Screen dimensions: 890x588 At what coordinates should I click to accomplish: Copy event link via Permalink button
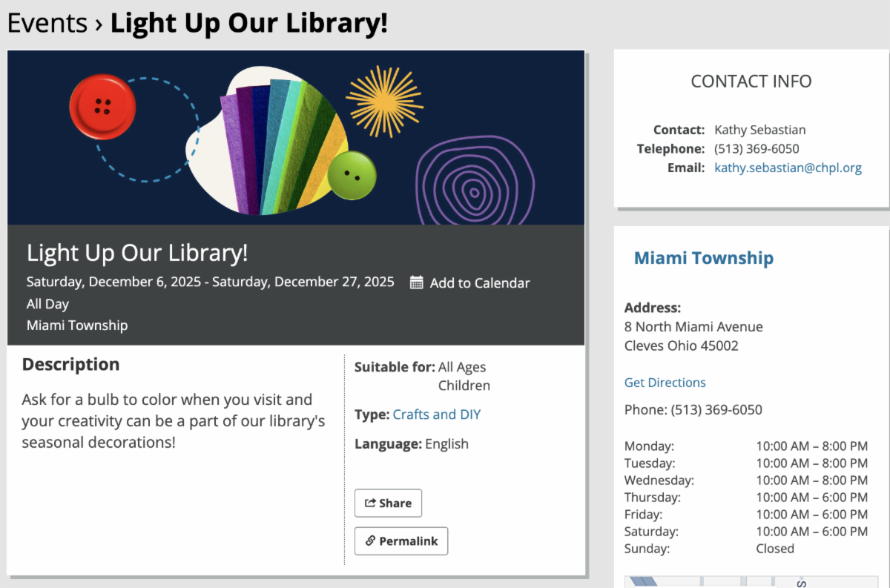[x=401, y=541]
